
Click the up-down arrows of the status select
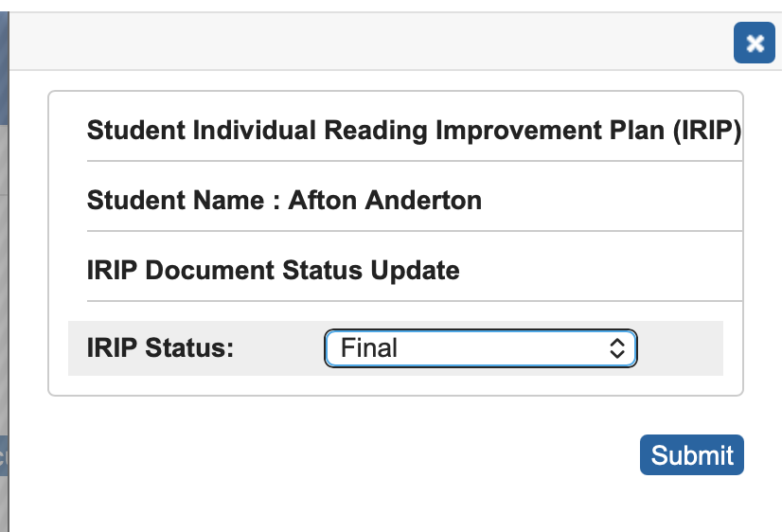pos(617,348)
